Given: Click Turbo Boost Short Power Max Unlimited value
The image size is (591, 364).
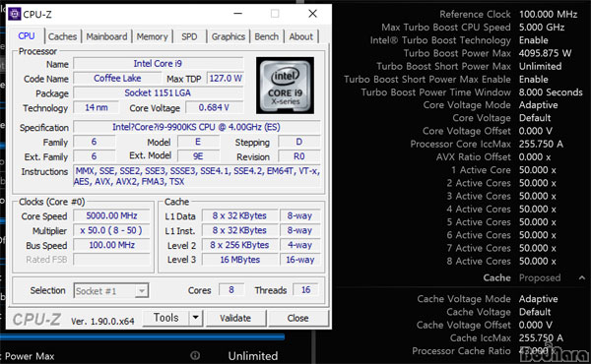Looking at the screenshot, I should click(x=540, y=66).
